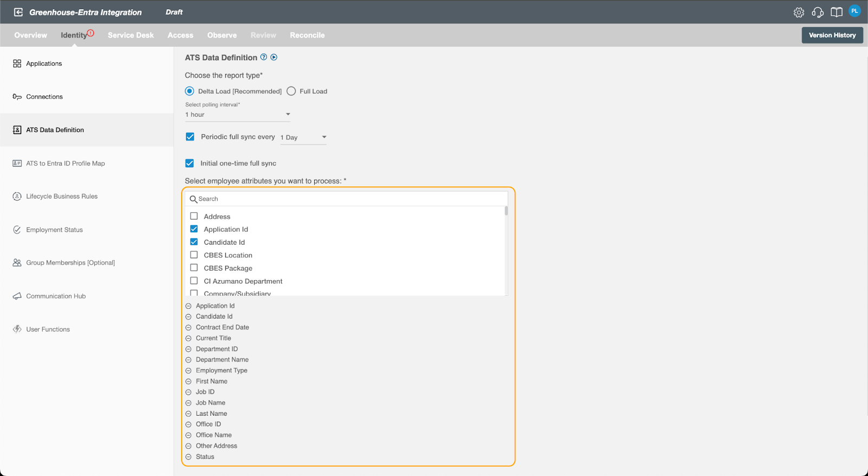Toggle Initial one-time full sync checkbox
This screenshot has height=476, width=868.
point(189,163)
